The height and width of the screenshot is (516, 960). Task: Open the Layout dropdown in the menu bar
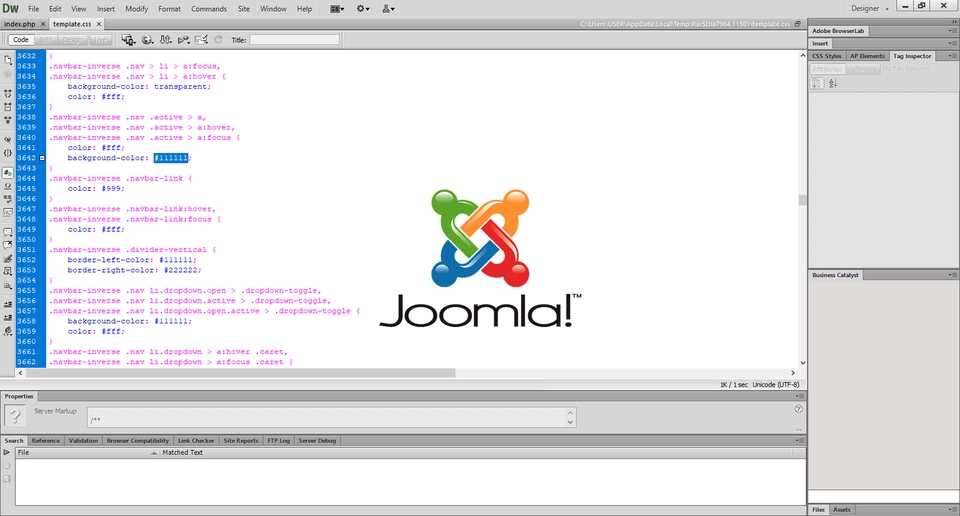337,9
